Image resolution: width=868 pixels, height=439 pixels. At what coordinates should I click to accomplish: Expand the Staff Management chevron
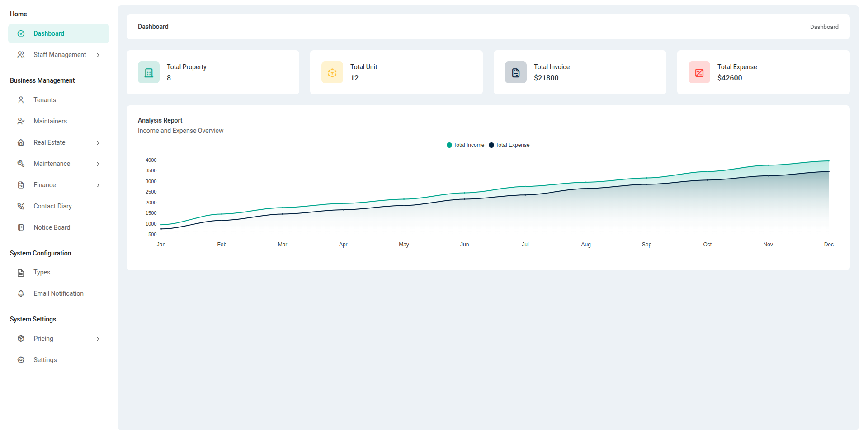[x=98, y=55]
